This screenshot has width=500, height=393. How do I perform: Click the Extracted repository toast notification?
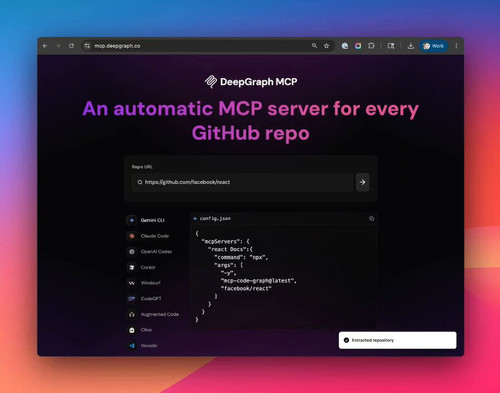click(398, 340)
